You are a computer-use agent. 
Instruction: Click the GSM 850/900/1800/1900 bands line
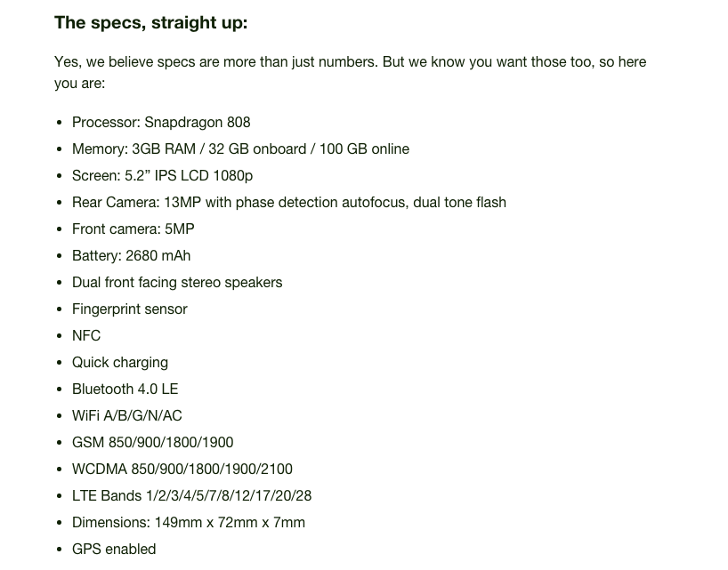pyautogui.click(x=152, y=443)
